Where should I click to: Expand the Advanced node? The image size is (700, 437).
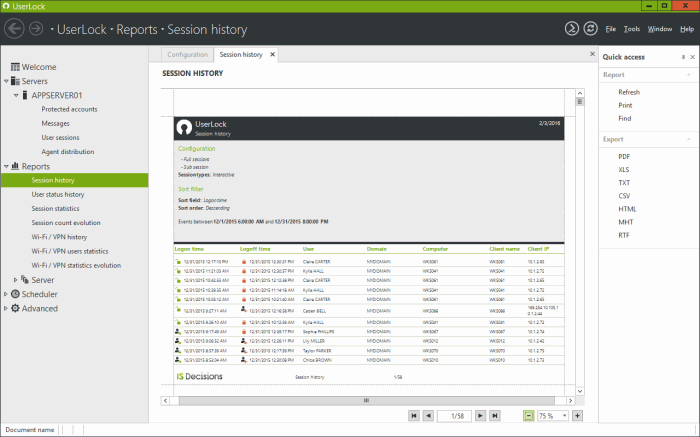5,308
